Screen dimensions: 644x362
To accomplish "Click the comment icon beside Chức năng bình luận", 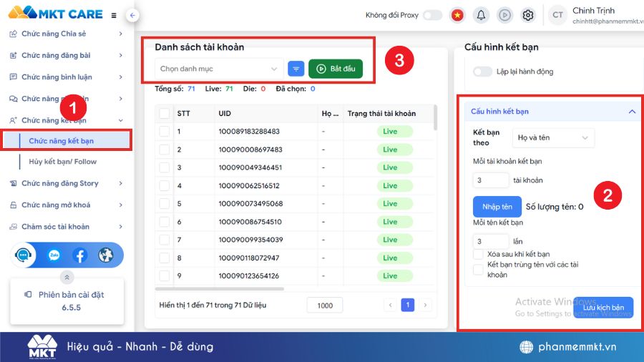I will (13, 77).
